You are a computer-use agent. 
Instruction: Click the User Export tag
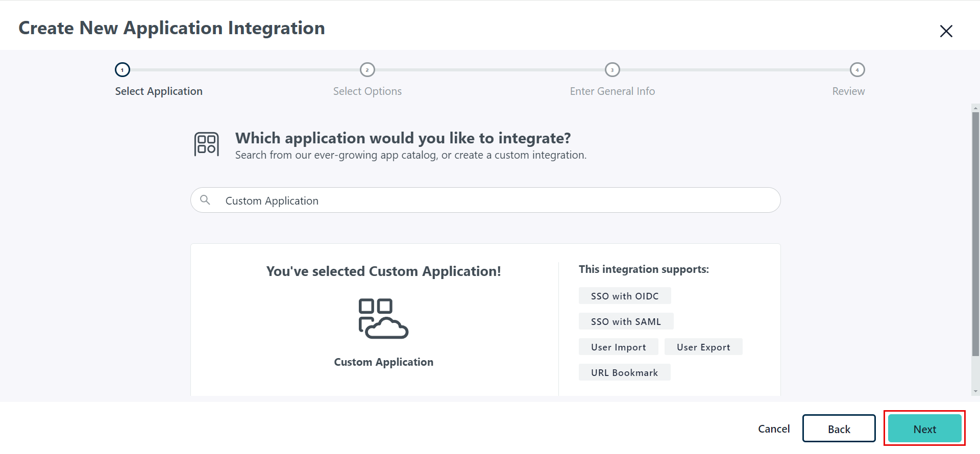coord(703,347)
